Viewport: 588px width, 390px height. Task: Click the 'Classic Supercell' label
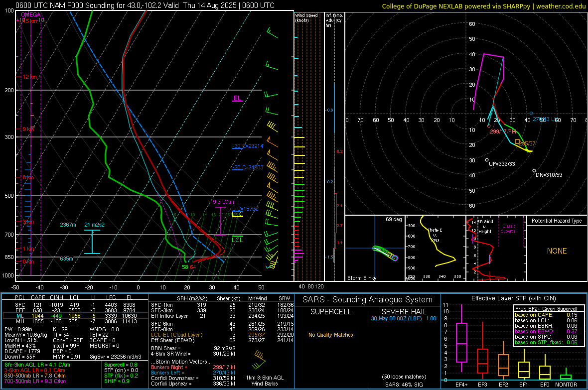(x=509, y=229)
